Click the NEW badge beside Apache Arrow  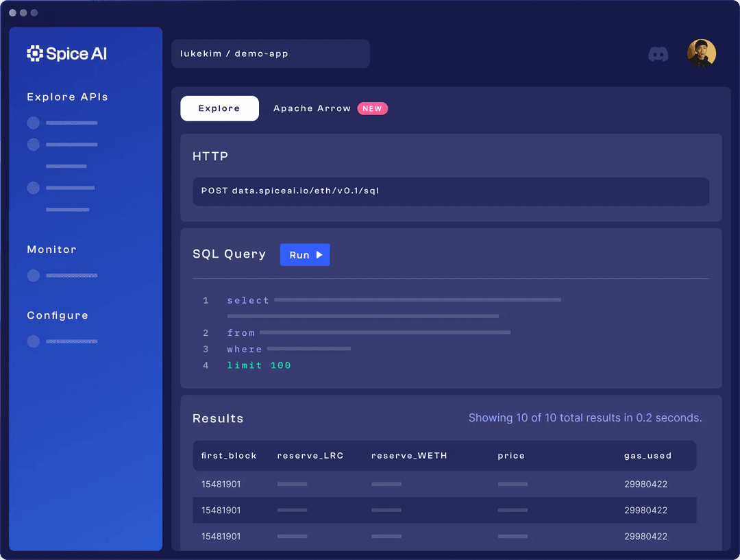point(372,108)
